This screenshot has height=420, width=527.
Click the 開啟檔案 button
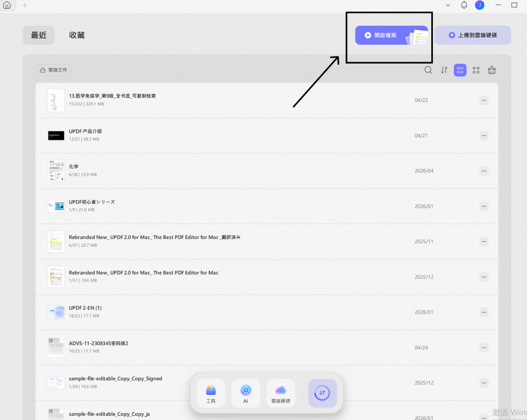click(x=392, y=35)
